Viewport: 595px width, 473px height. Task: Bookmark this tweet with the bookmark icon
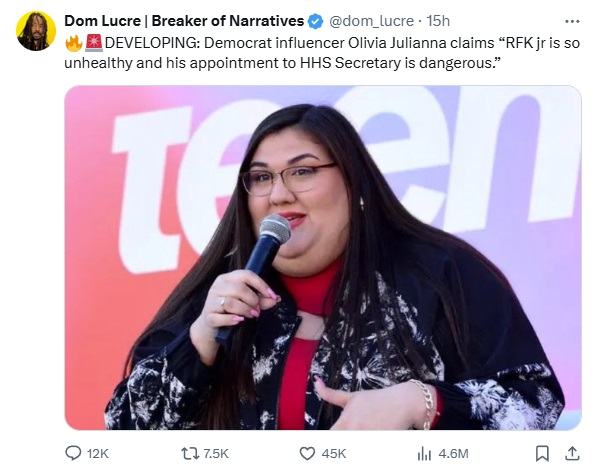point(542,453)
